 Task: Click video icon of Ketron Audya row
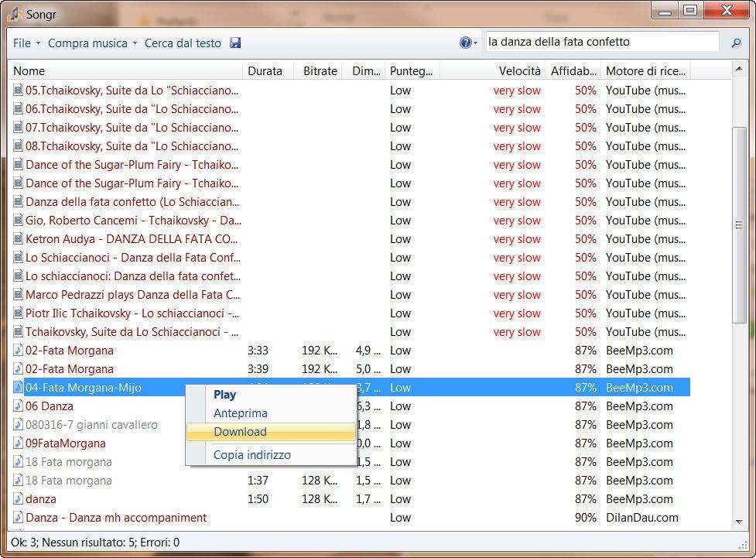coord(18,238)
